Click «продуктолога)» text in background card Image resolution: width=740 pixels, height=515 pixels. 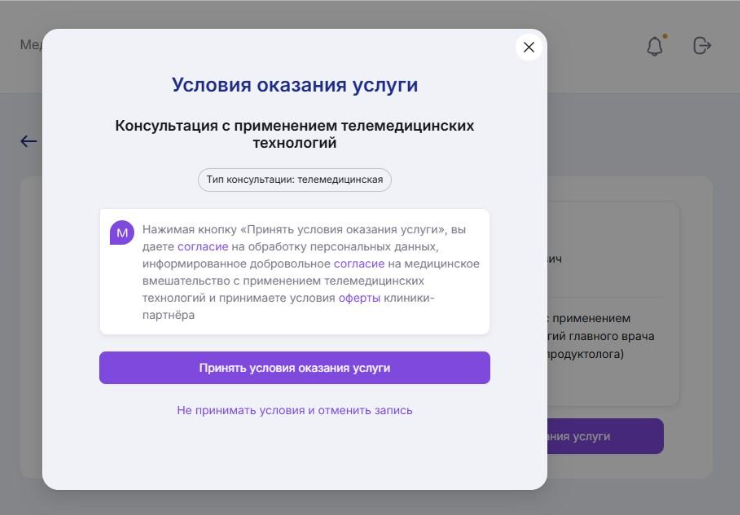pos(586,354)
